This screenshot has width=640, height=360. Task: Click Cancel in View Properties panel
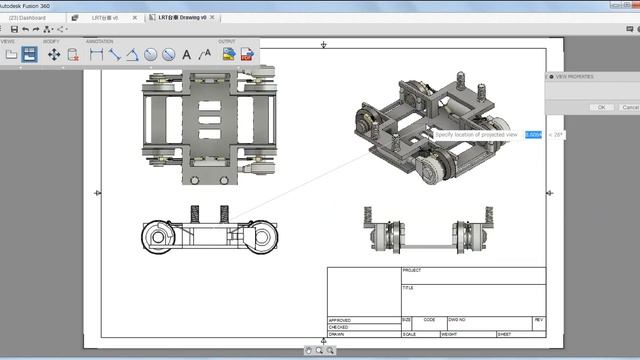pyautogui.click(x=630, y=107)
